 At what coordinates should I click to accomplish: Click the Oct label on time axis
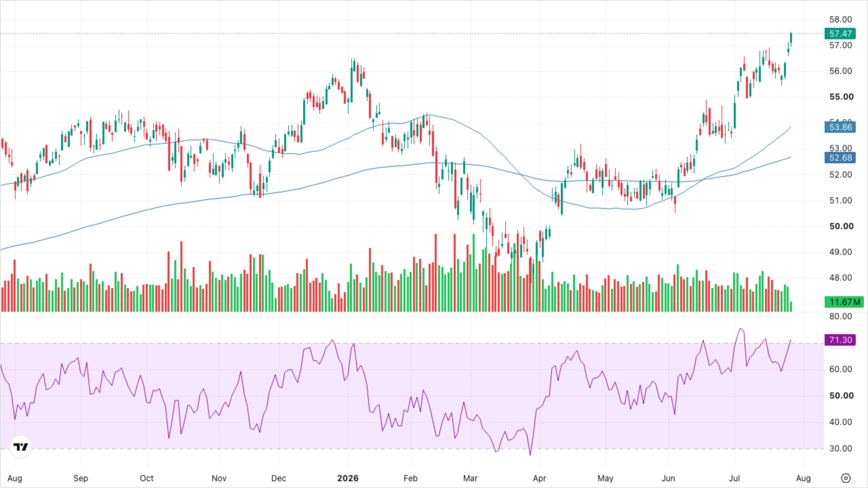point(146,478)
